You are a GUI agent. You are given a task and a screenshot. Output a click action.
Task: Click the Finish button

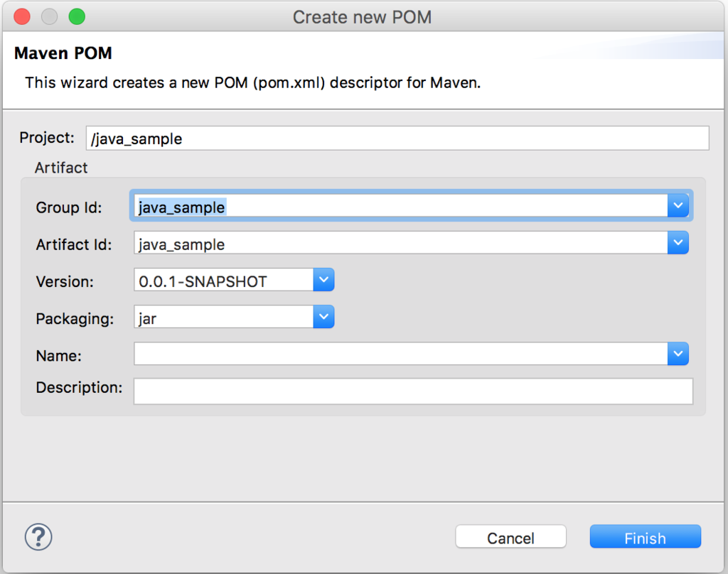tap(645, 537)
